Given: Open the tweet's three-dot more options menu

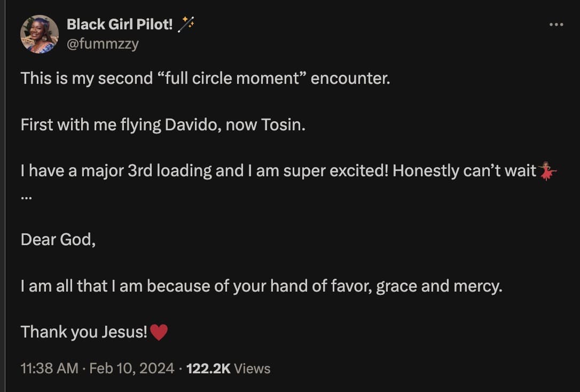Looking at the screenshot, I should (556, 25).
